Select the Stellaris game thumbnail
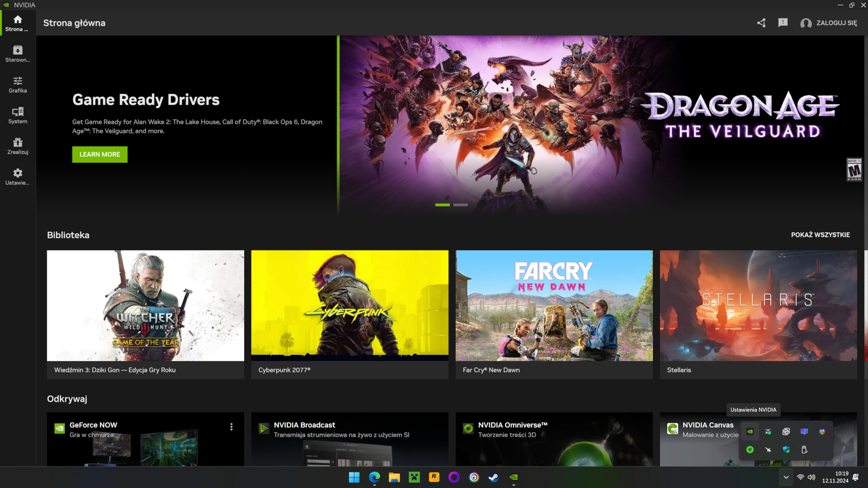 [x=758, y=306]
